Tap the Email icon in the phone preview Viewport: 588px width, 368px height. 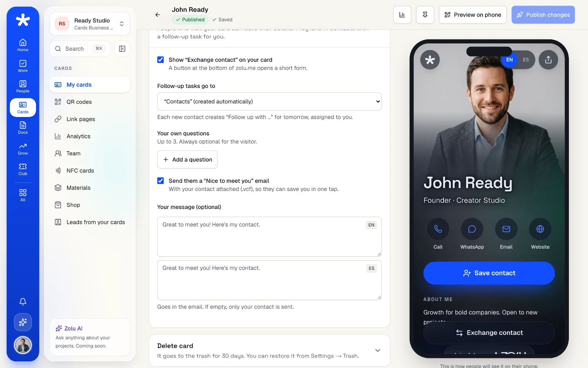pyautogui.click(x=506, y=229)
